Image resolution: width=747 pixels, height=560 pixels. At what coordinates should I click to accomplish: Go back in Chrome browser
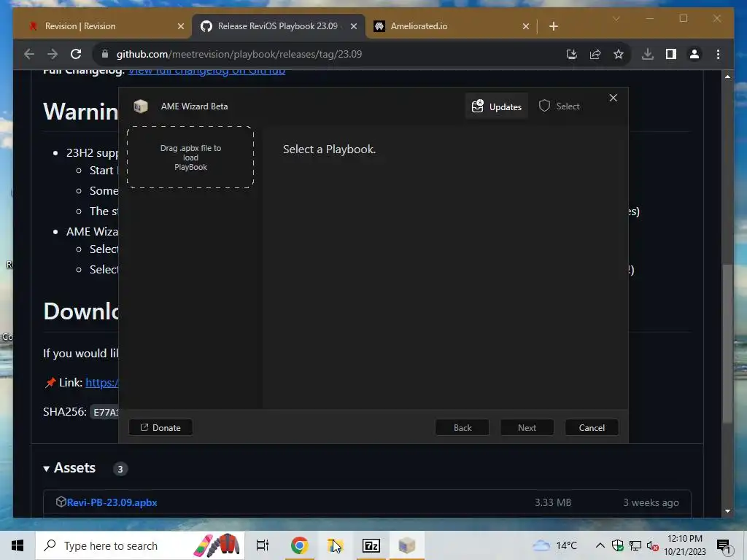(29, 54)
